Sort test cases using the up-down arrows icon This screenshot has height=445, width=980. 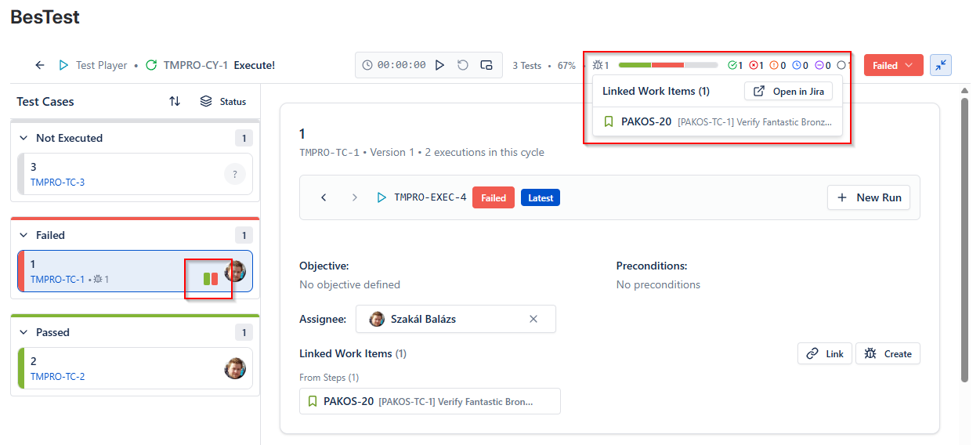click(x=175, y=101)
